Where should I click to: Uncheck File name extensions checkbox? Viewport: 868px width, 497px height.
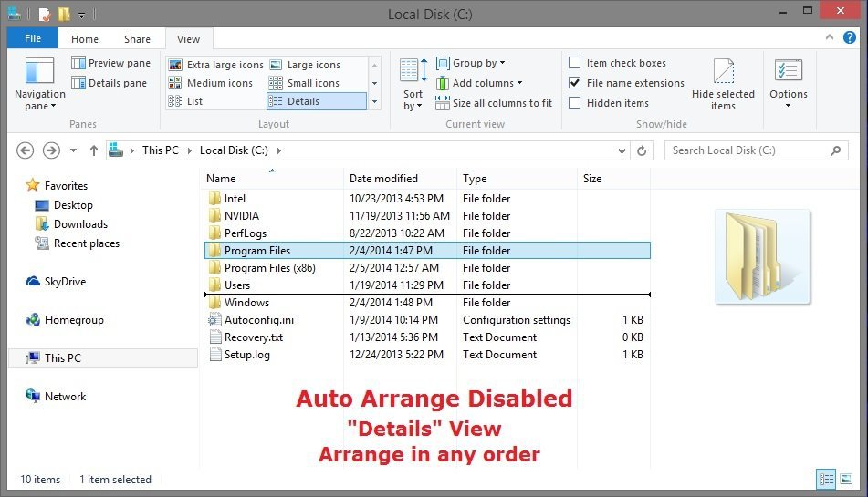pyautogui.click(x=575, y=83)
